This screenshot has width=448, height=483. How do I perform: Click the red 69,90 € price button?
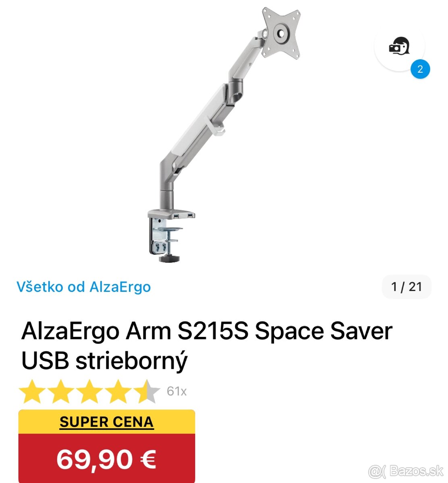point(107,458)
